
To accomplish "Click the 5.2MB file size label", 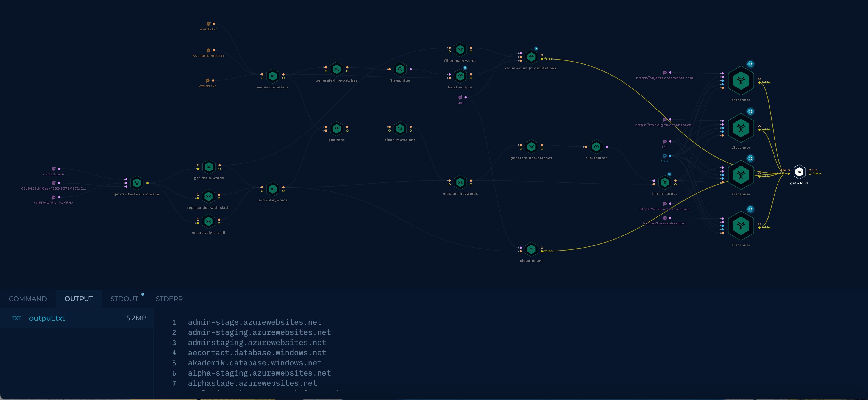I will point(136,318).
